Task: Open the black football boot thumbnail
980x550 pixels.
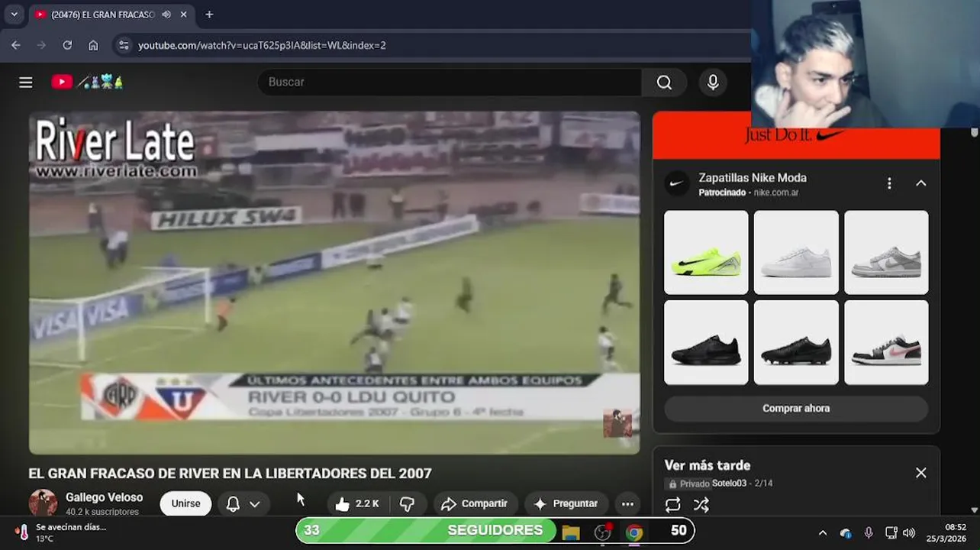Action: [x=796, y=342]
